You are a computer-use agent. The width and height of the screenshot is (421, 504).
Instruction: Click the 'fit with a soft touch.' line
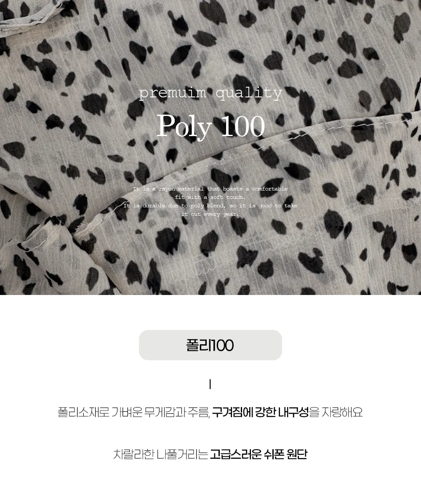(x=210, y=197)
